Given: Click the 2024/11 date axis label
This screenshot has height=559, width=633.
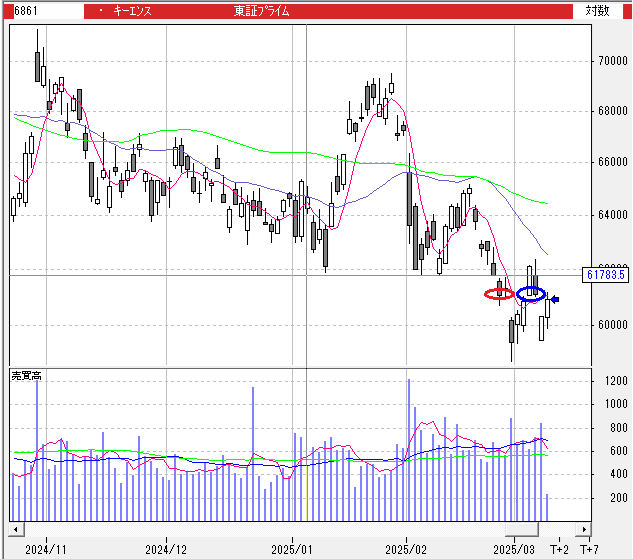Looking at the screenshot, I should [x=45, y=550].
